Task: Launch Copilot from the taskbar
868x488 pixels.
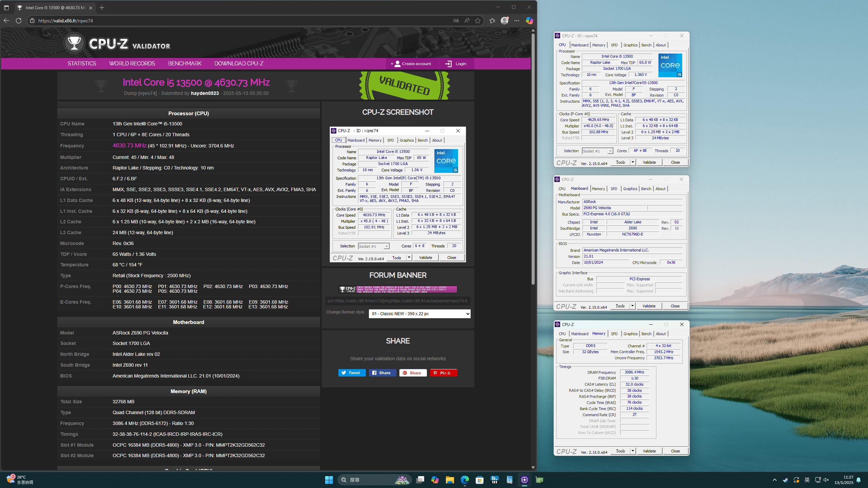Action: (x=435, y=480)
